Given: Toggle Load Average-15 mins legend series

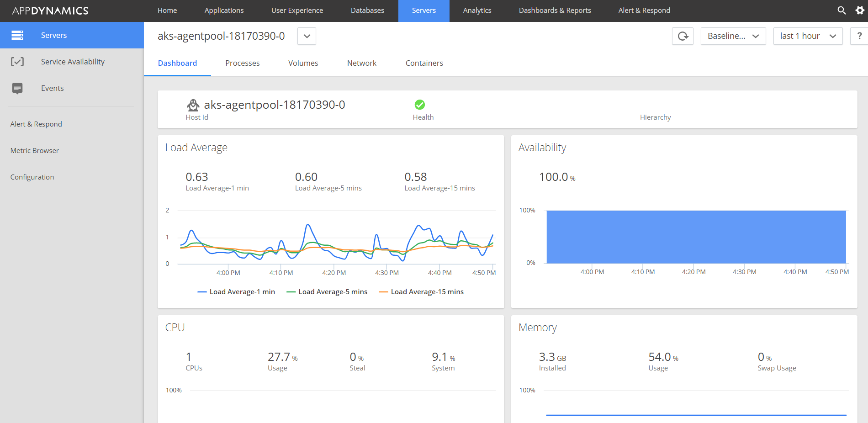Looking at the screenshot, I should click(x=421, y=292).
